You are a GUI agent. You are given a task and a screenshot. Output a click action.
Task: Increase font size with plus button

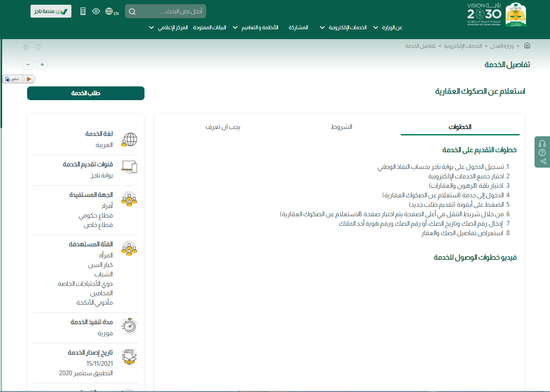click(x=42, y=65)
